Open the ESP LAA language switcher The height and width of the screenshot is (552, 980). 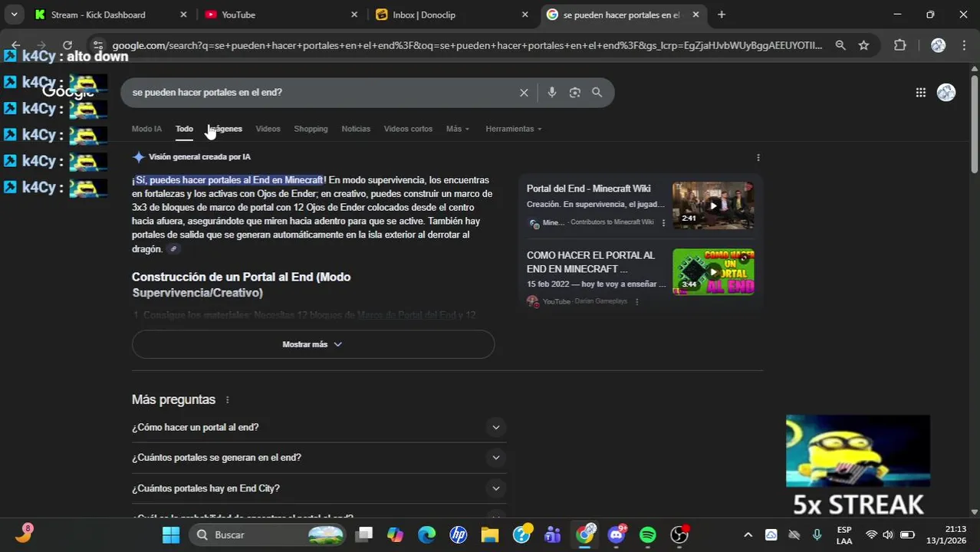844,534
